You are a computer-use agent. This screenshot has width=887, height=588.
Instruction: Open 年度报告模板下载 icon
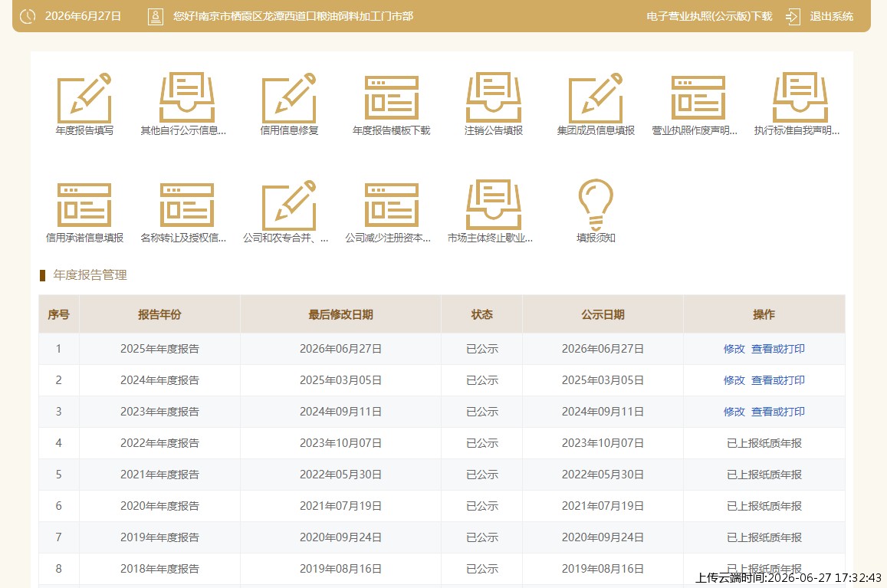pos(392,97)
